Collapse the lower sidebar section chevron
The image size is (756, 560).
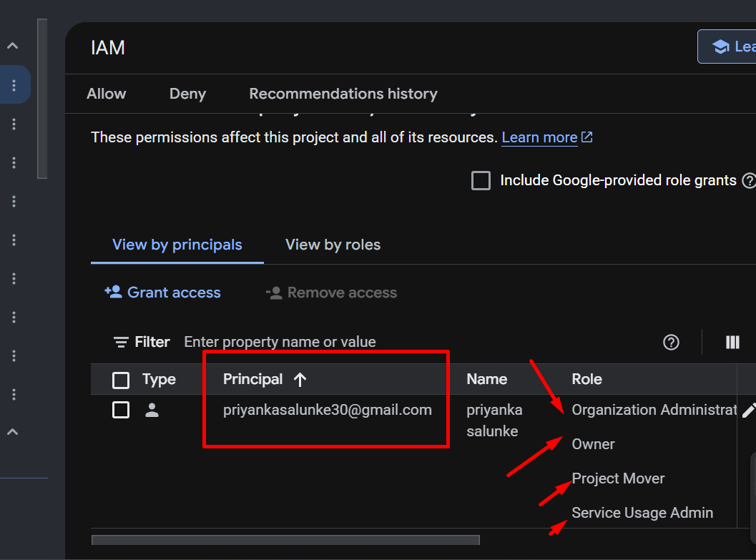click(13, 432)
